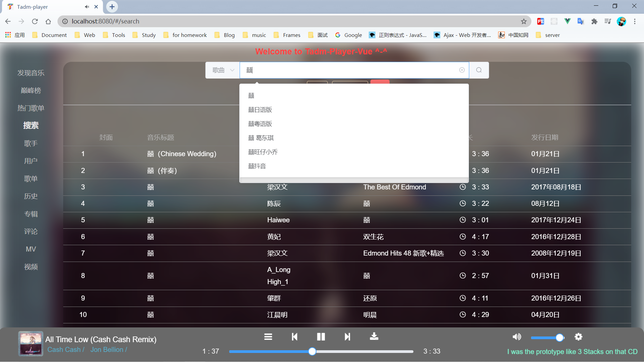
Task: Open 视频 in the sidebar
Action: tap(31, 267)
